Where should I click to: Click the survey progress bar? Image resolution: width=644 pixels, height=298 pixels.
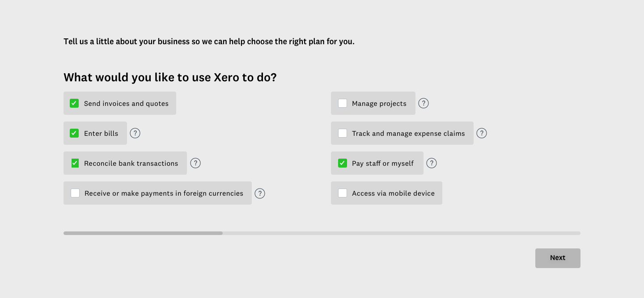322,233
